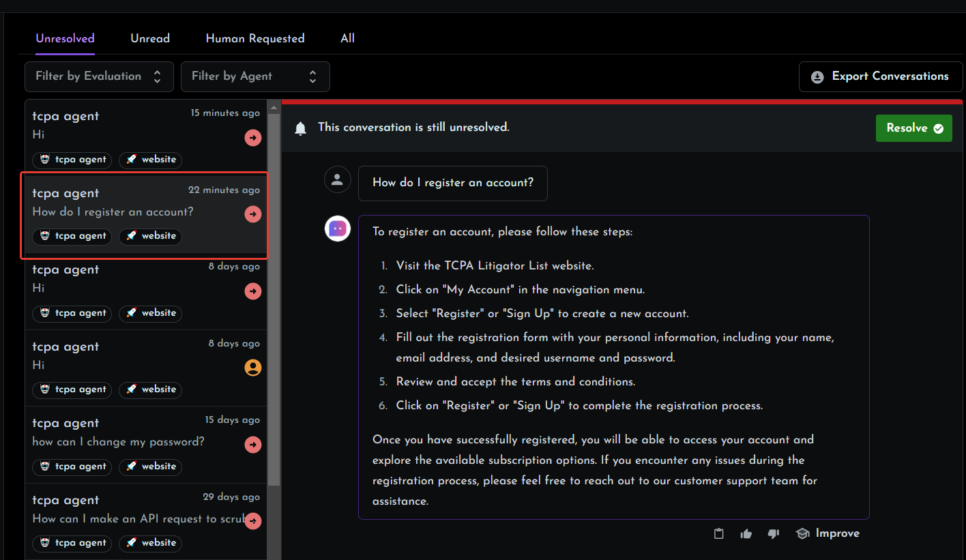Click the 'tcpa agent' tag on the selected conversation
The height and width of the screenshot is (560, 966).
(72, 237)
